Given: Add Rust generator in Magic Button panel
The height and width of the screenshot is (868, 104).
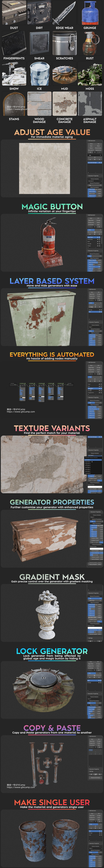Looking at the screenshot, I should tap(99, 225).
